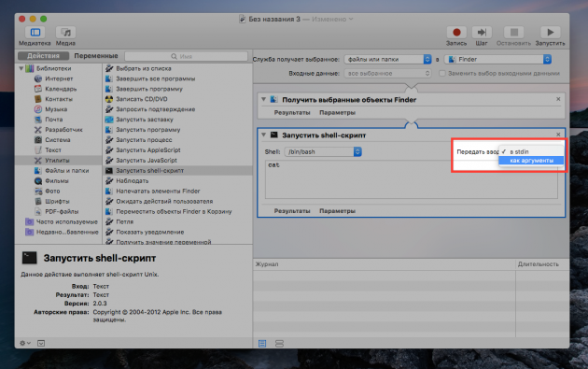Open the /bin/bash Shell dropdown

click(x=323, y=152)
